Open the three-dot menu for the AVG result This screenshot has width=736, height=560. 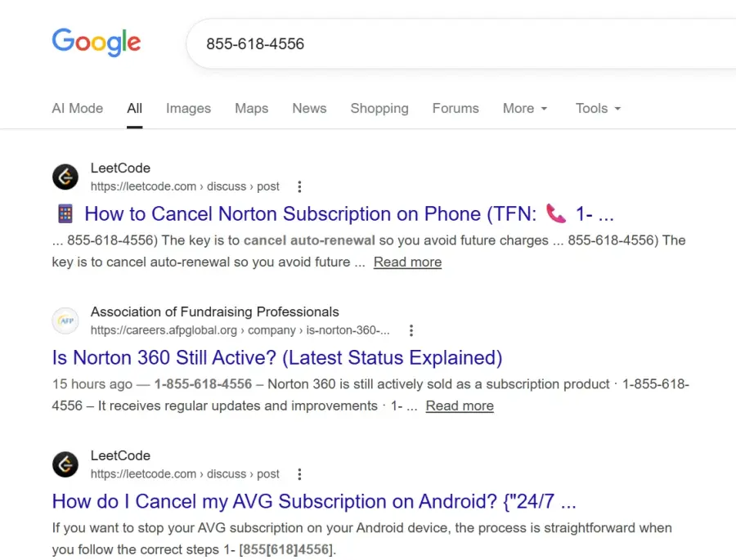299,474
